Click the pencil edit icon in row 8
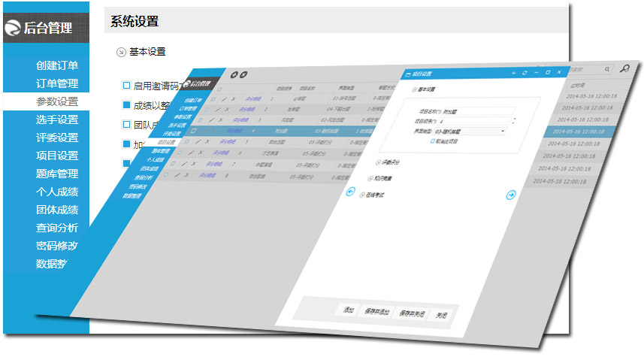The width and height of the screenshot is (644, 357). click(177, 175)
